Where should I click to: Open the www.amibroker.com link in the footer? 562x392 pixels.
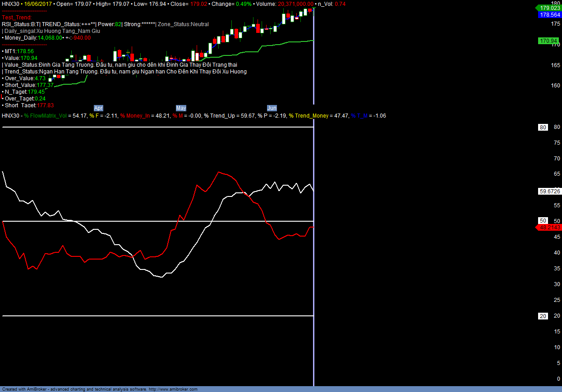tap(173, 389)
